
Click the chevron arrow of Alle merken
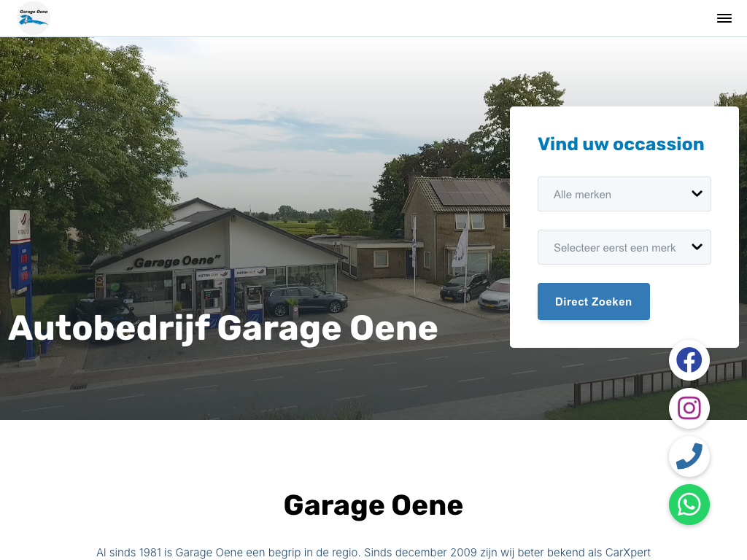(x=697, y=193)
